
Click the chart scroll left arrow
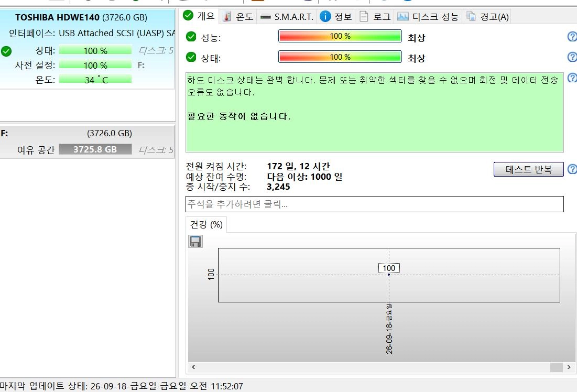click(193, 367)
